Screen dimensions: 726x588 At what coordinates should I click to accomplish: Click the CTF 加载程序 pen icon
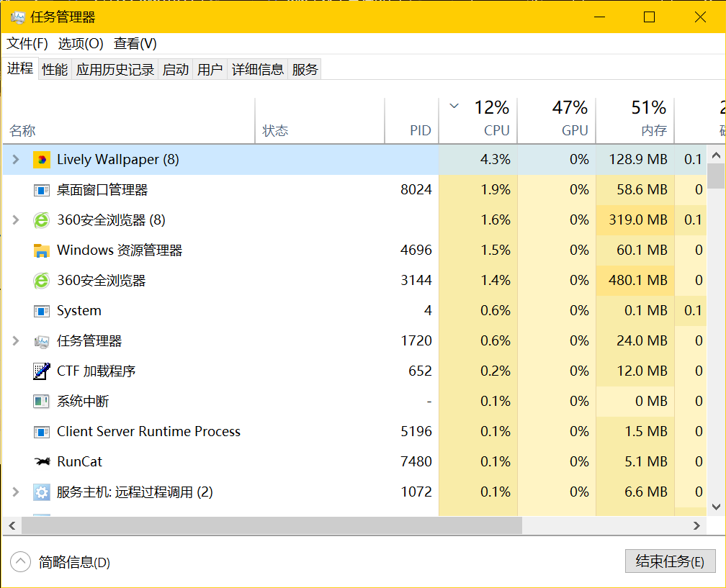[42, 371]
